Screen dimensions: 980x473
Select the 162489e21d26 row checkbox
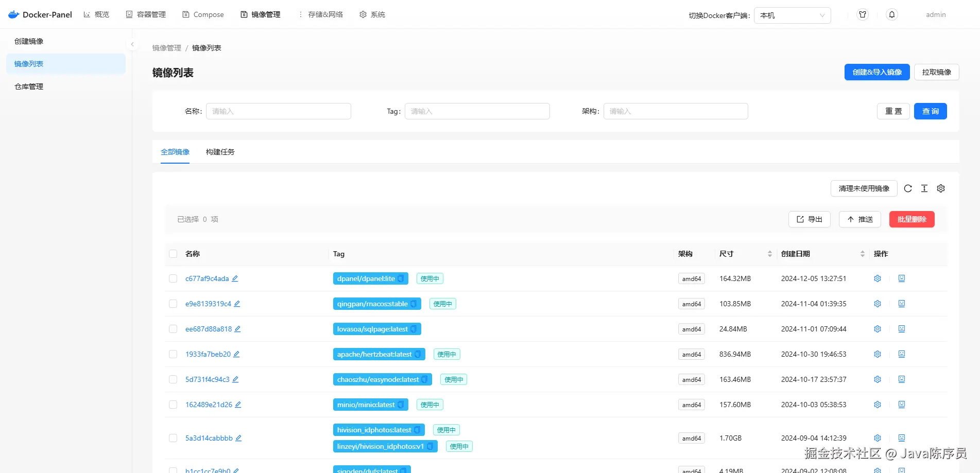pos(173,405)
